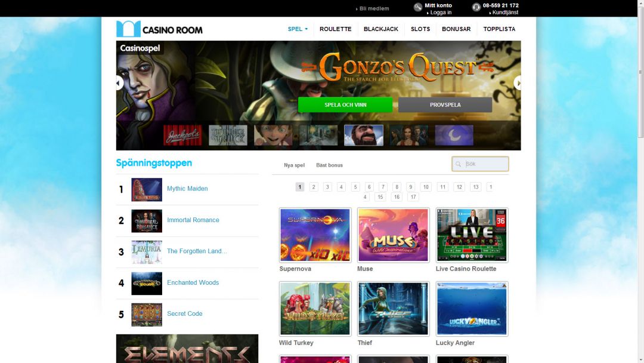
Task: Open the TOPPLISTA menu item
Action: point(499,29)
